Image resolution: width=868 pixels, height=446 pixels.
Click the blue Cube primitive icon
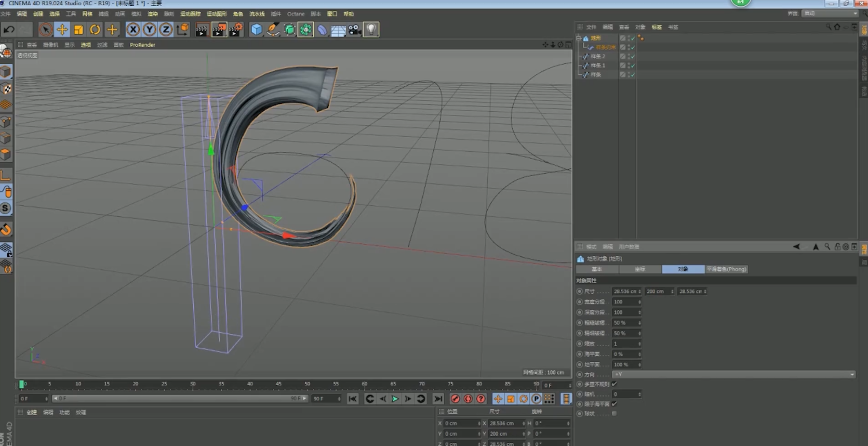(x=256, y=30)
